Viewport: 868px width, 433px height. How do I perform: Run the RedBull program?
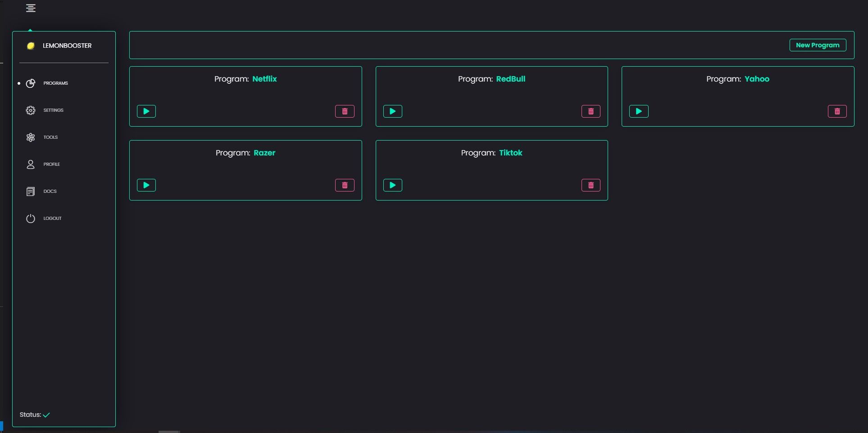[393, 111]
